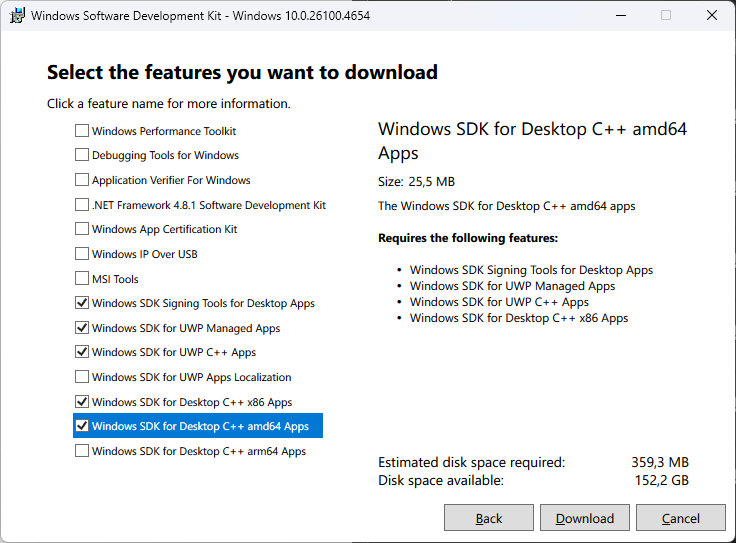Select the Windows IP Over USB label
This screenshot has height=543, width=736.
point(145,254)
